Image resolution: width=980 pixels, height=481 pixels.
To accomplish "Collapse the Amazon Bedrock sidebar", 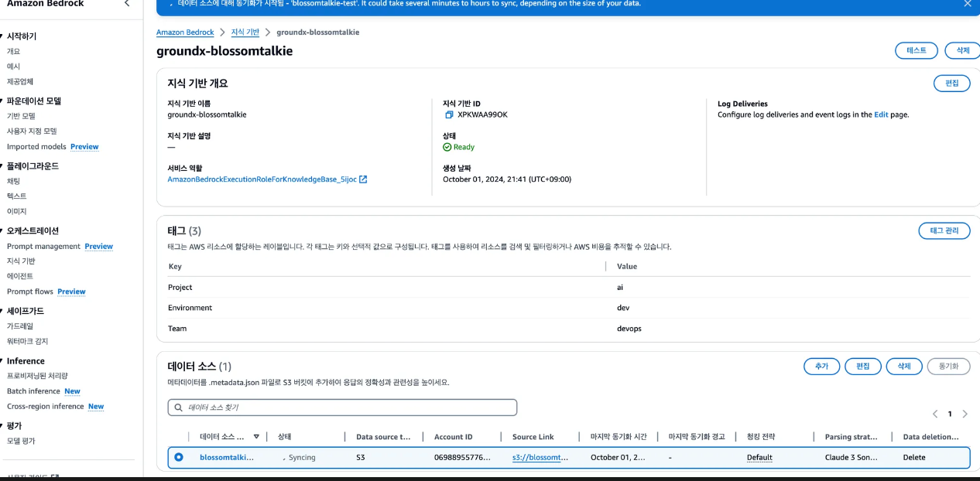I will click(128, 4).
